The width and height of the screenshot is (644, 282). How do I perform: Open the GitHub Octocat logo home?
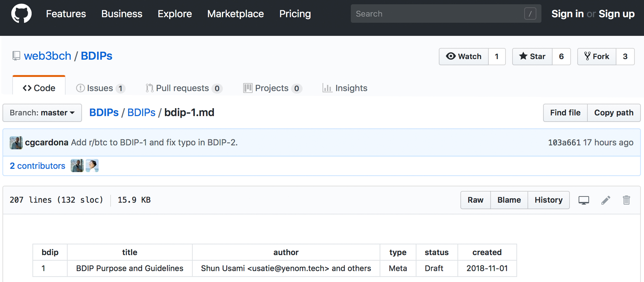21,13
